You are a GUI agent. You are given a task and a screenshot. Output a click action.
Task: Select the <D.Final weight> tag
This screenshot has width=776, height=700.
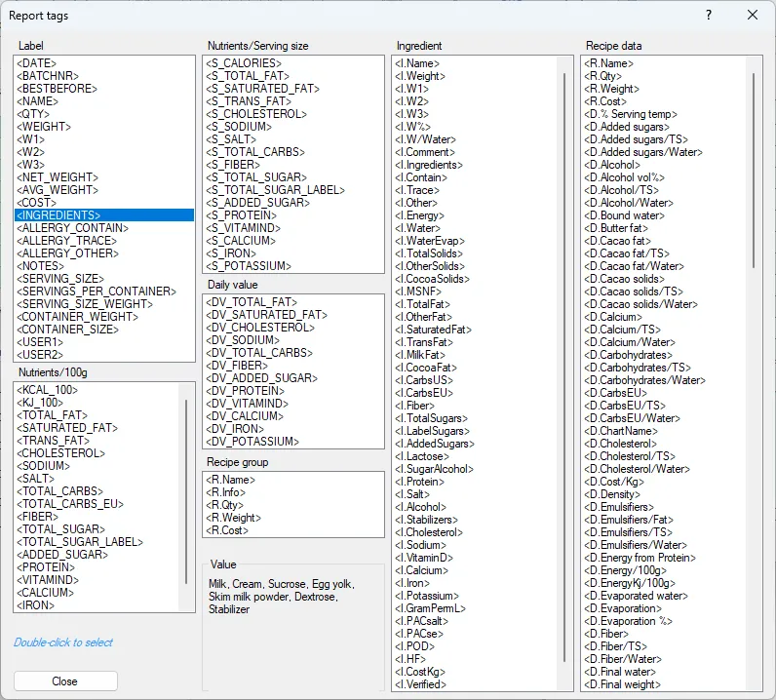click(x=622, y=684)
